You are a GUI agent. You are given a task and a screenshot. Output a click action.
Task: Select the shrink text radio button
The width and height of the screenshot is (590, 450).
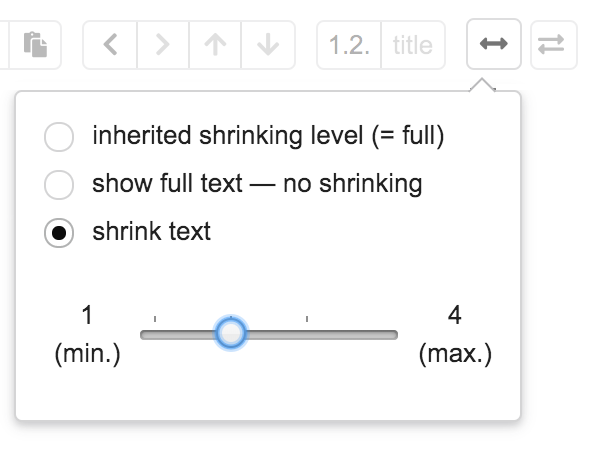click(x=59, y=233)
